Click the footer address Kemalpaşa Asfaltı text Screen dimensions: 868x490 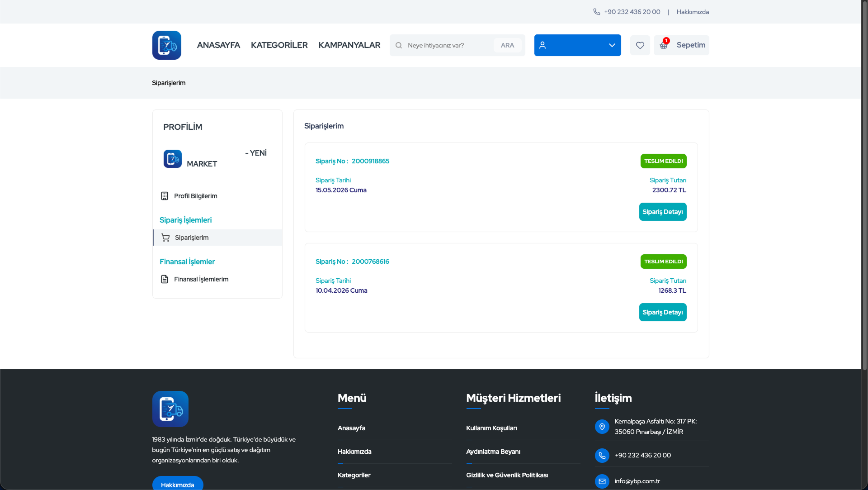pyautogui.click(x=656, y=426)
